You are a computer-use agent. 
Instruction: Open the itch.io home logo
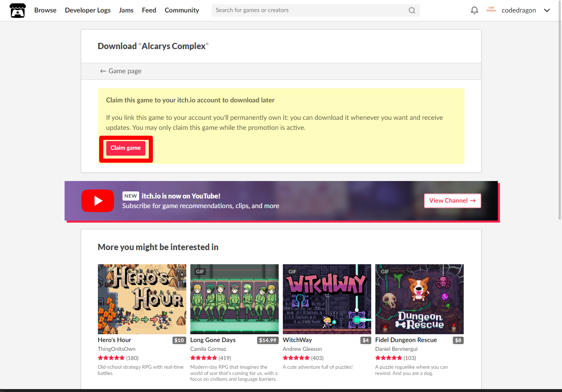pyautogui.click(x=17, y=10)
